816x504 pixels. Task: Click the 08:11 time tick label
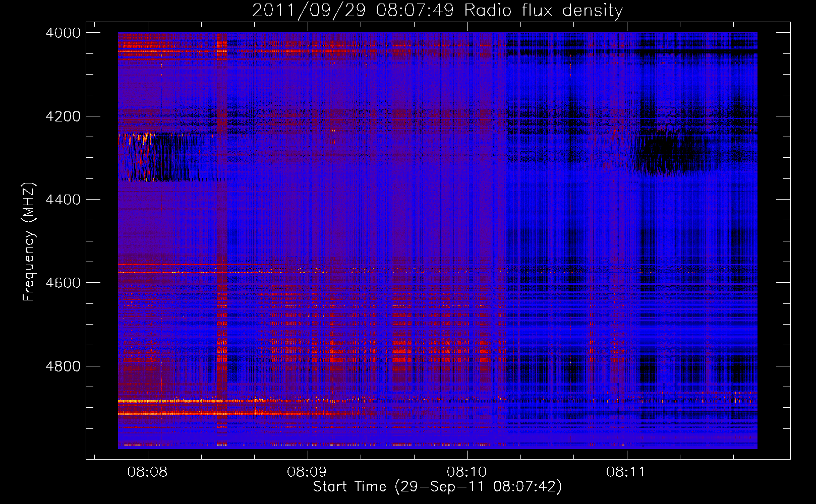[626, 472]
